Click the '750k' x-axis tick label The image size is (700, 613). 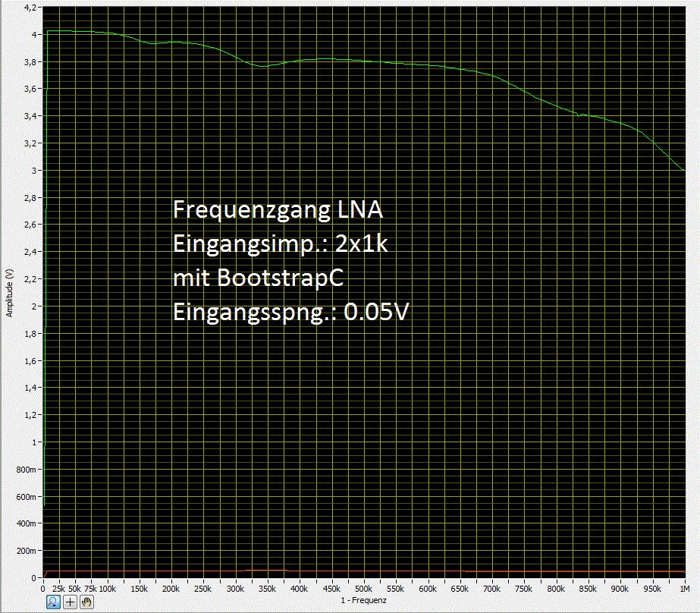[523, 589]
